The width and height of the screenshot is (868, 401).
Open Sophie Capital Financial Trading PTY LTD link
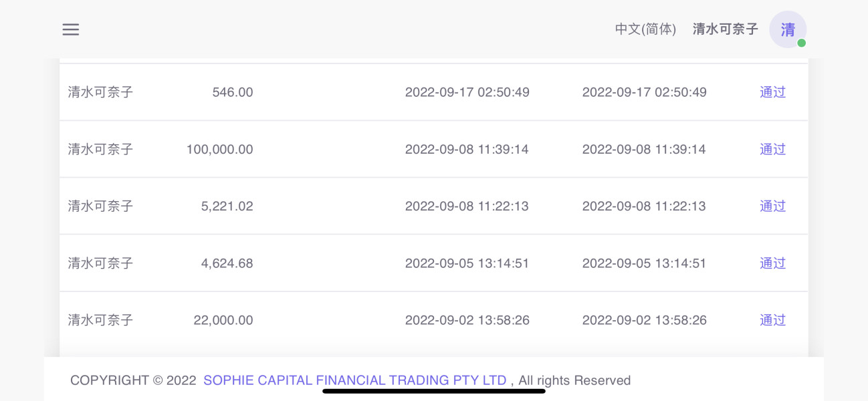355,380
